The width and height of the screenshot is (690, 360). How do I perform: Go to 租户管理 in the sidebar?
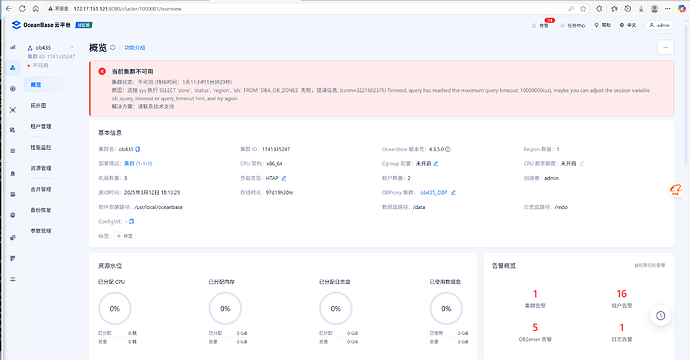pos(41,126)
